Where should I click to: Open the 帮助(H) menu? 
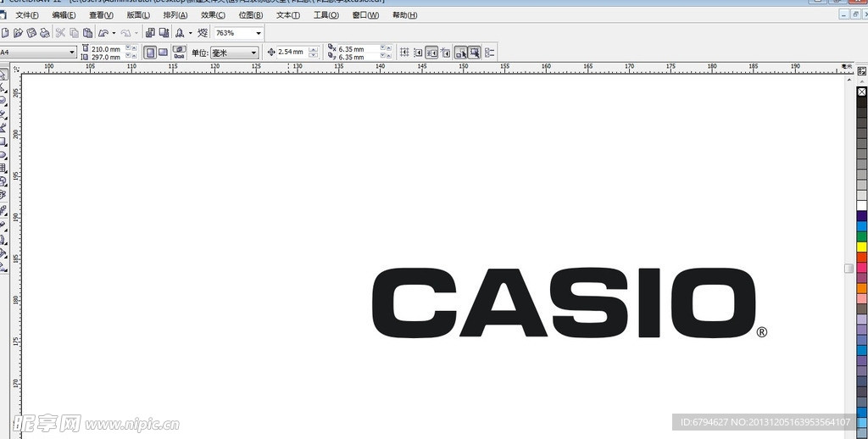point(404,15)
